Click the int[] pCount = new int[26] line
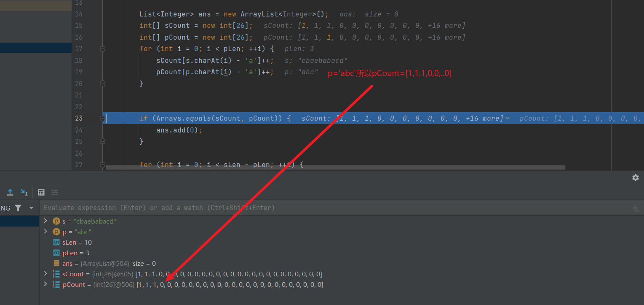Image resolution: width=644 pixels, height=305 pixels. tap(196, 37)
